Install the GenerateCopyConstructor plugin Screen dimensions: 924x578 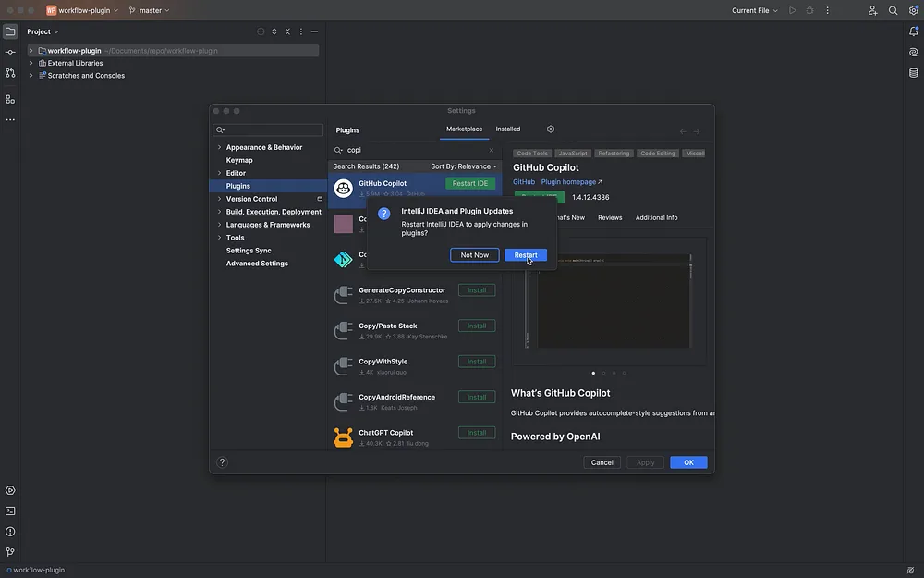point(477,290)
